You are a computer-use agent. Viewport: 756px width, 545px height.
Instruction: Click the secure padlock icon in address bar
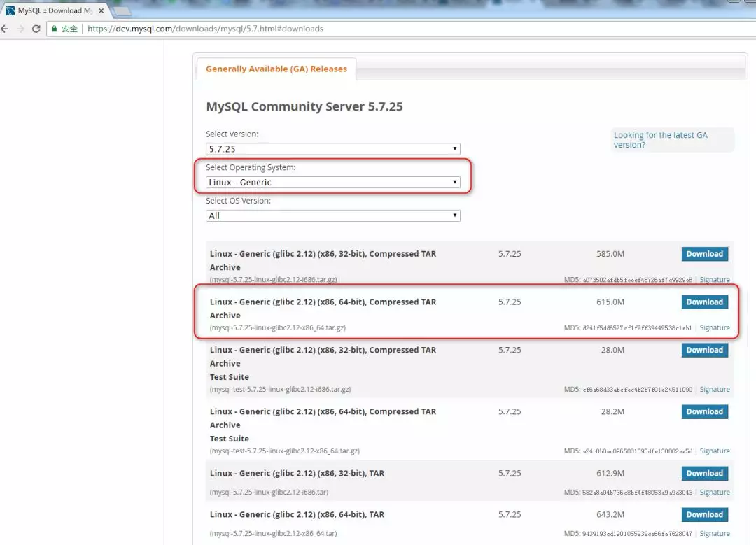(x=54, y=29)
